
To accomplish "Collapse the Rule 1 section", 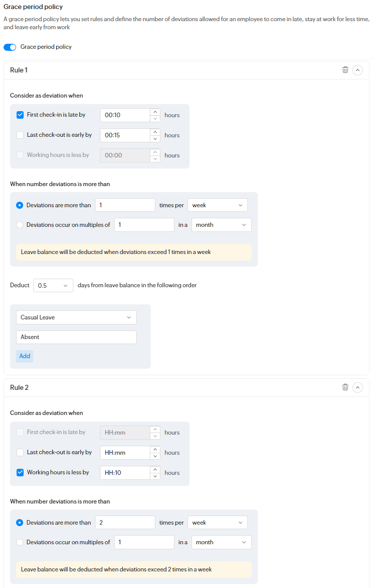I will tap(357, 70).
